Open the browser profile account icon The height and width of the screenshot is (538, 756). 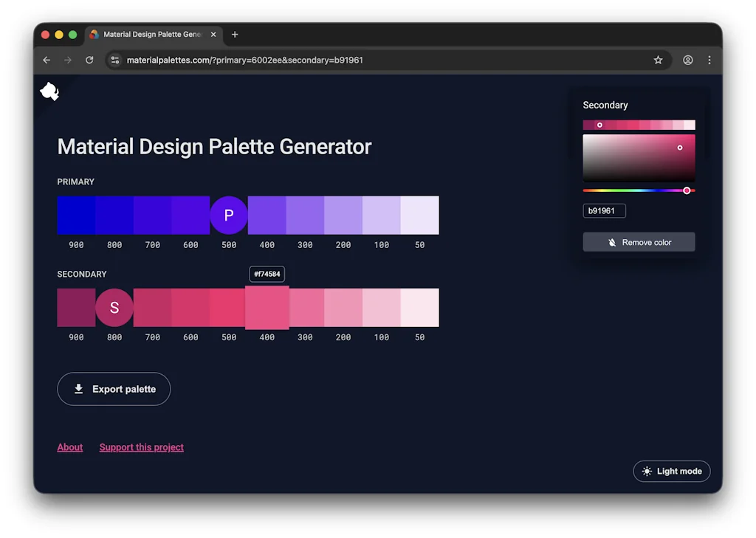(x=687, y=60)
